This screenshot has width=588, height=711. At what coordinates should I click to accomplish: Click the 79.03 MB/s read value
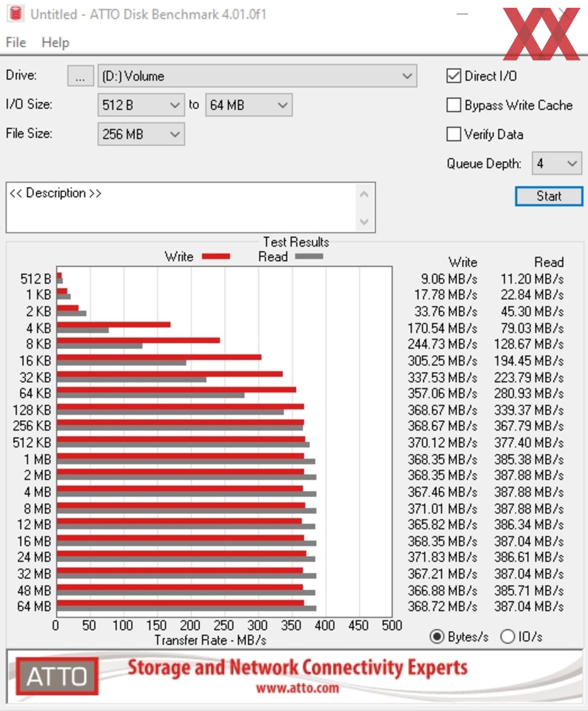pyautogui.click(x=532, y=328)
